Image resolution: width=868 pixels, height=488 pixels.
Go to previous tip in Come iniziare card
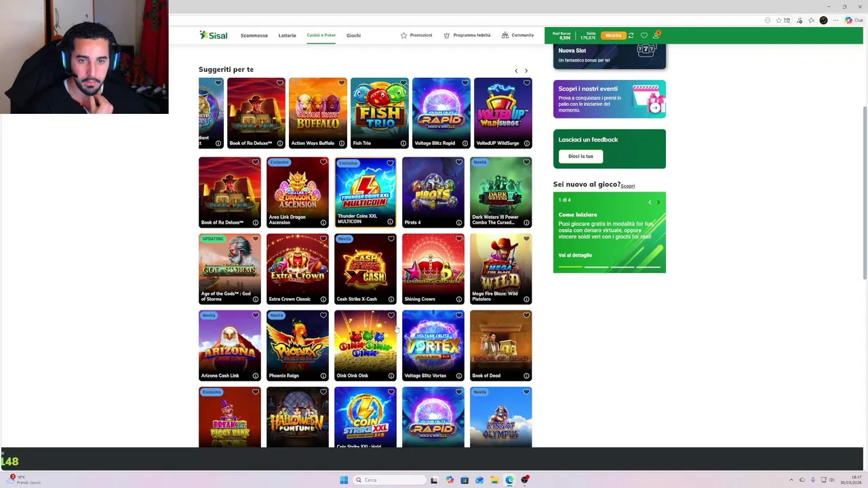tap(650, 202)
